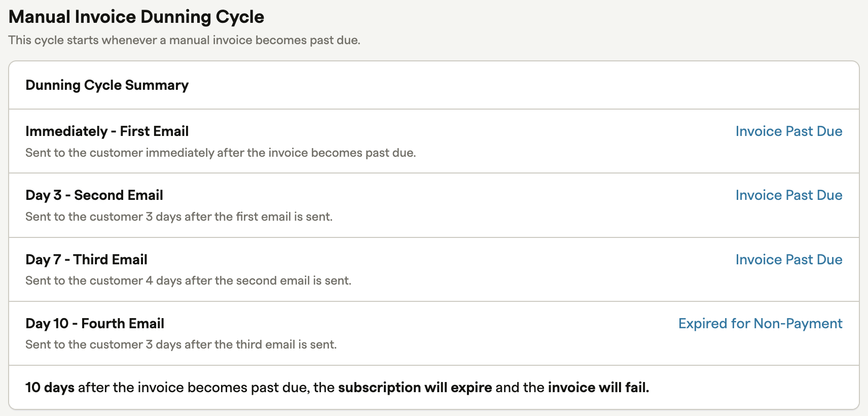The image size is (868, 416).
Task: Click the Day 3 - Second Email title
Action: click(x=94, y=195)
